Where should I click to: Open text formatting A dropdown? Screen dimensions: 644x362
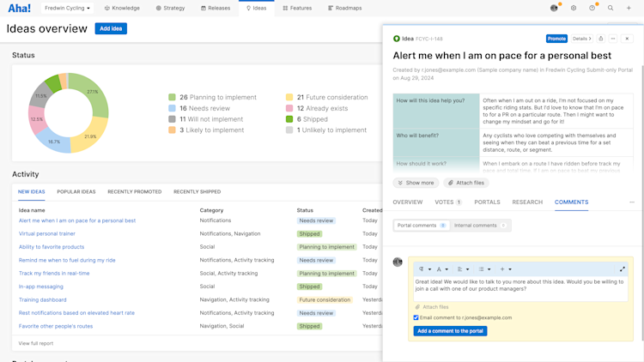pos(442,269)
